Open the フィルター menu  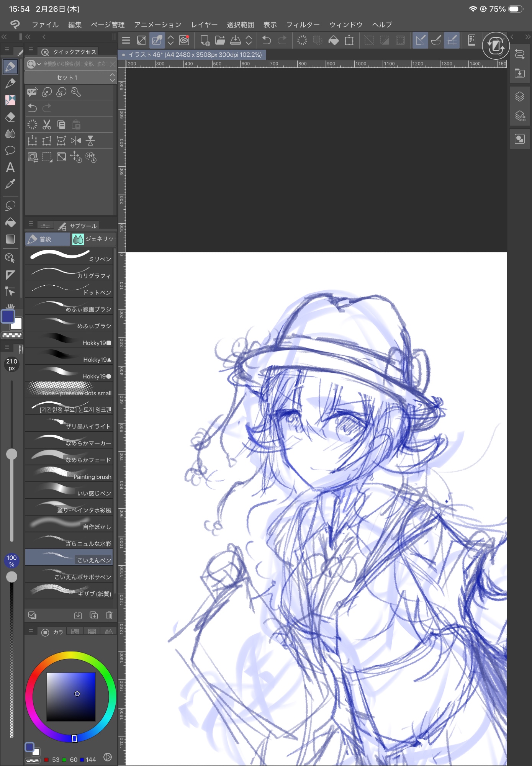click(303, 25)
